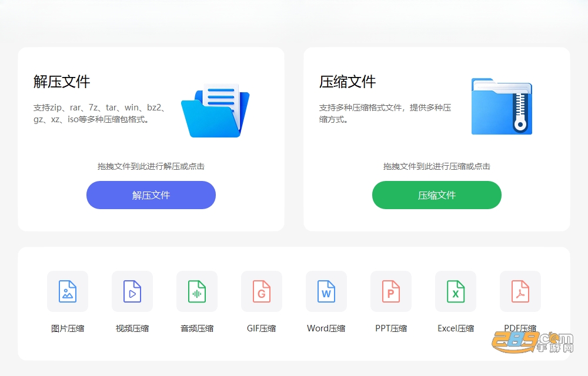Click the PDF压缩 file icon

point(520,291)
